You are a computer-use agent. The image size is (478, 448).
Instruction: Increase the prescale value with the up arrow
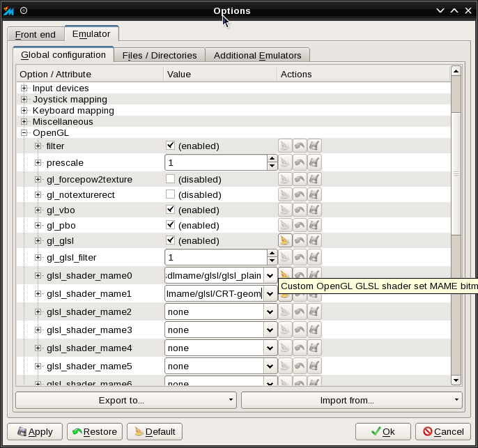point(271,159)
